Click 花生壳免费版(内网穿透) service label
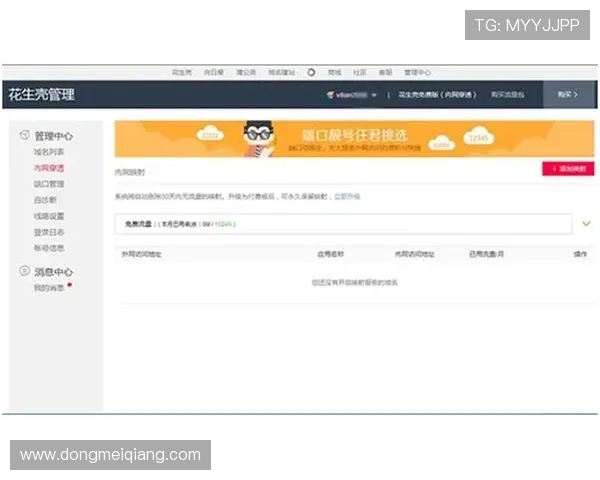 (437, 95)
